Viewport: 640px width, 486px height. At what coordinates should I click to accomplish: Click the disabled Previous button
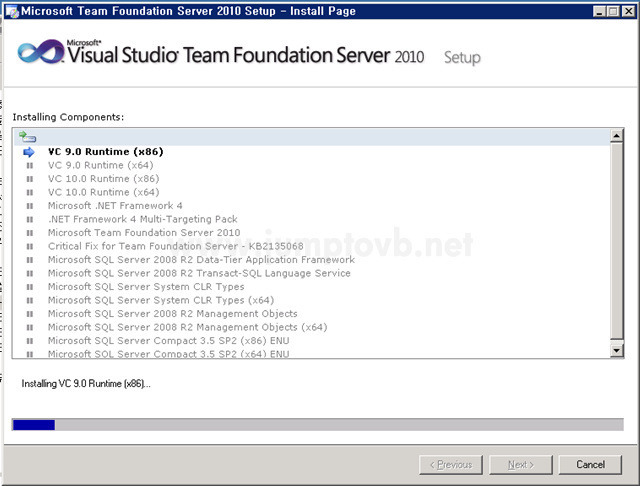click(451, 464)
